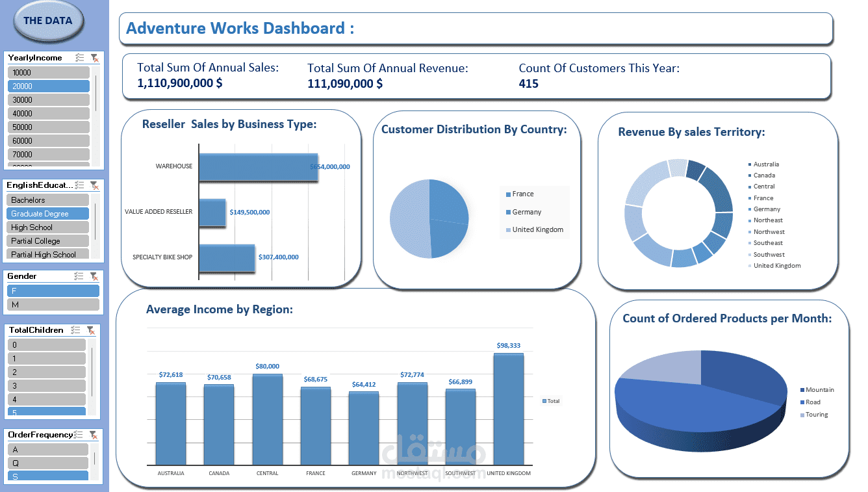
Task: Clear the YearlyIncome slicer filter
Action: point(94,58)
